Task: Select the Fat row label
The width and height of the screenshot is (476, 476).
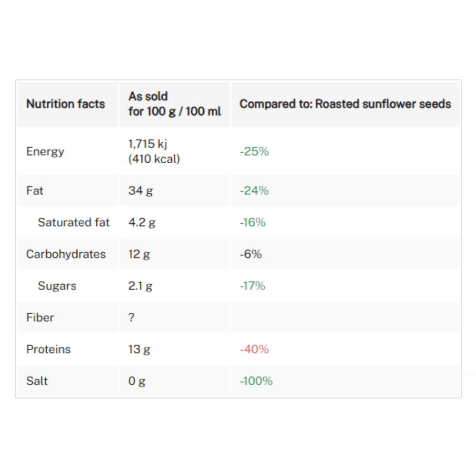Action: click(x=35, y=191)
